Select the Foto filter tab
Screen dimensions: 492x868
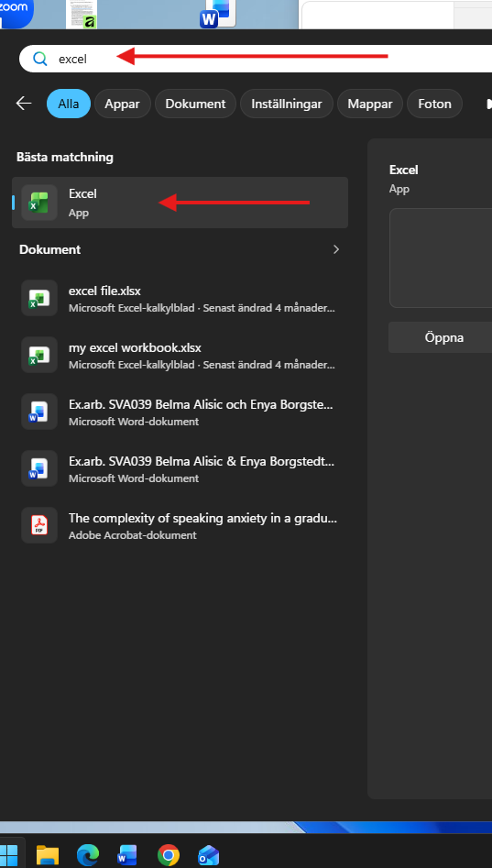click(x=434, y=104)
